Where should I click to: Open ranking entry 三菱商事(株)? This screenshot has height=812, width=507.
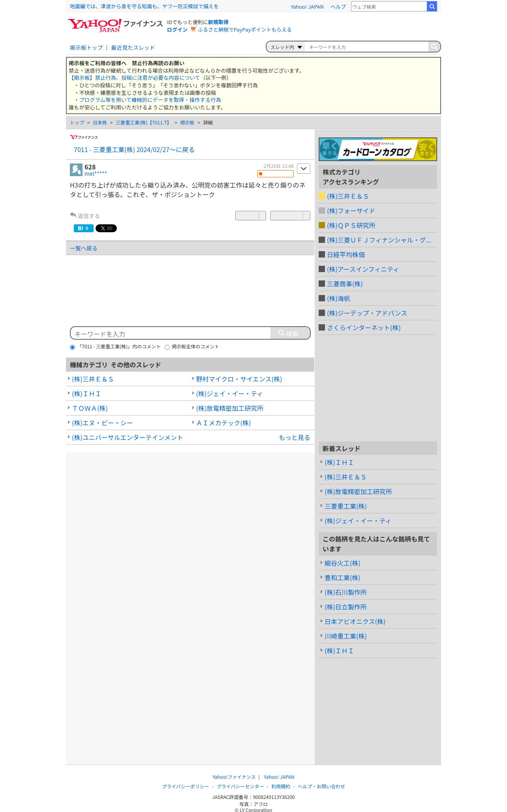click(x=345, y=284)
